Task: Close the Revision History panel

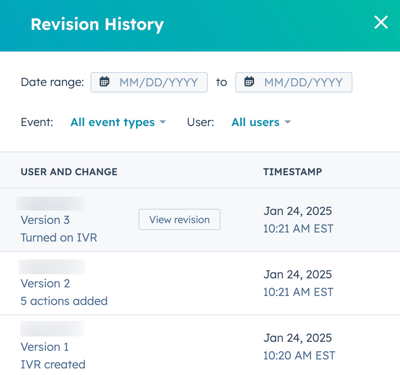Action: pyautogui.click(x=381, y=23)
